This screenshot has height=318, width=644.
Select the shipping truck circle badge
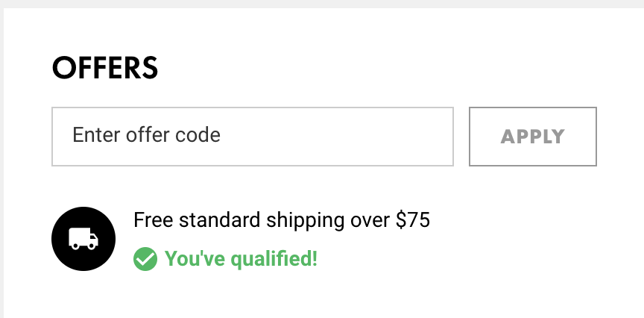[83, 239]
